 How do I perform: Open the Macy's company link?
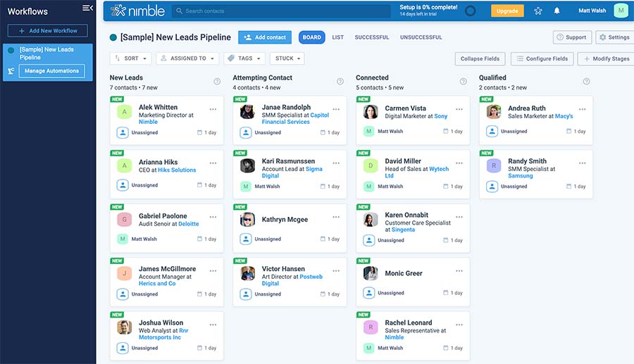(x=564, y=116)
